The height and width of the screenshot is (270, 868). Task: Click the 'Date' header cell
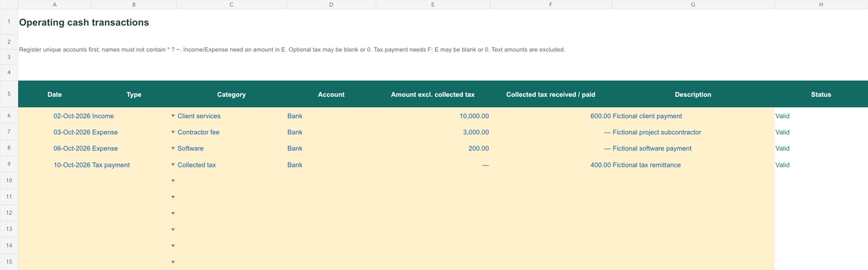[54, 94]
